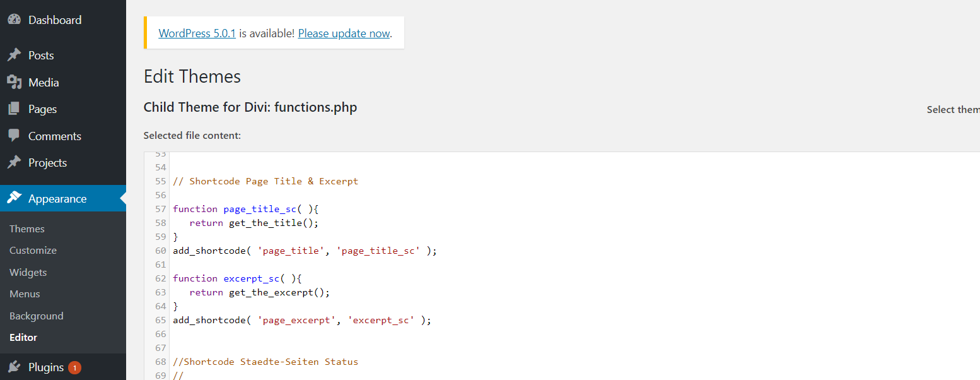Click the Comments speech bubble icon

coord(14,136)
